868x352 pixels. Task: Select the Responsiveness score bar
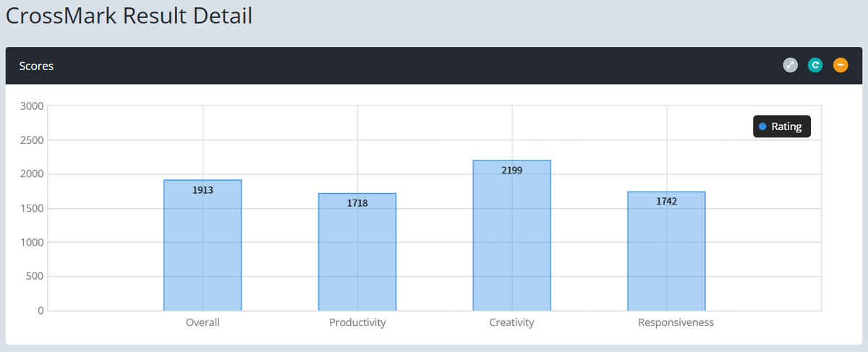point(666,251)
